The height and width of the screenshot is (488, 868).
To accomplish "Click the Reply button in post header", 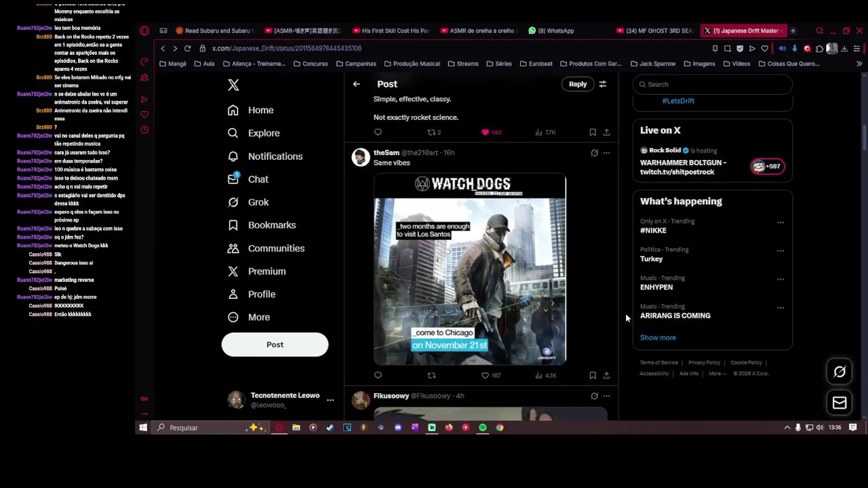I will (x=578, y=84).
